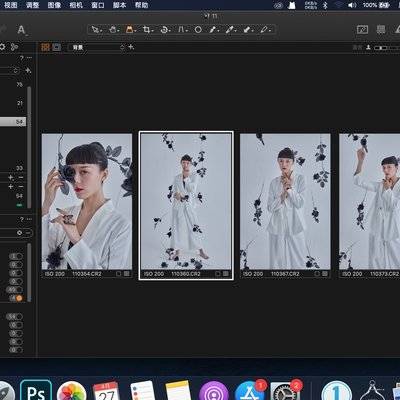Open the 窗口 menu
Viewport: 400px width, 400px height.
click(x=98, y=5)
